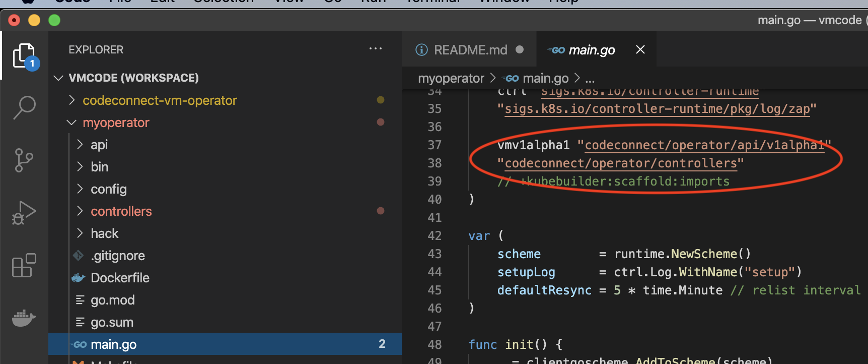This screenshot has width=868, height=364.
Task: Click main.go in the breadcrumb
Action: click(546, 79)
